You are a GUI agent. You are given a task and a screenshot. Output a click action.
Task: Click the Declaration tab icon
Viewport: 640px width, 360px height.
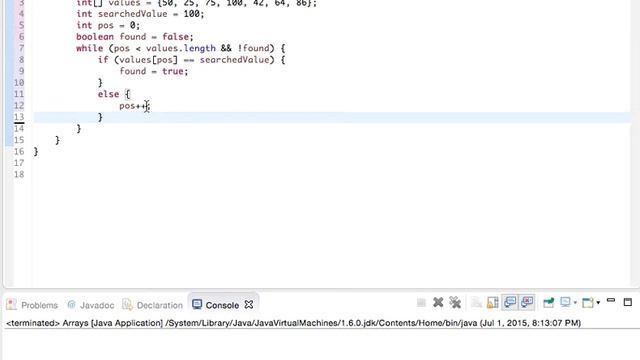pos(127,304)
